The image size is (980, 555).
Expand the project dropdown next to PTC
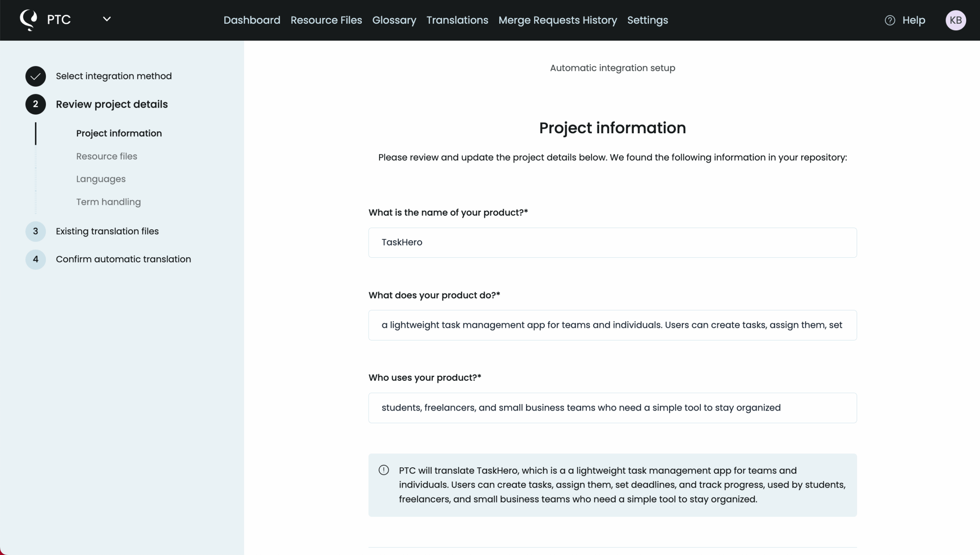point(107,19)
